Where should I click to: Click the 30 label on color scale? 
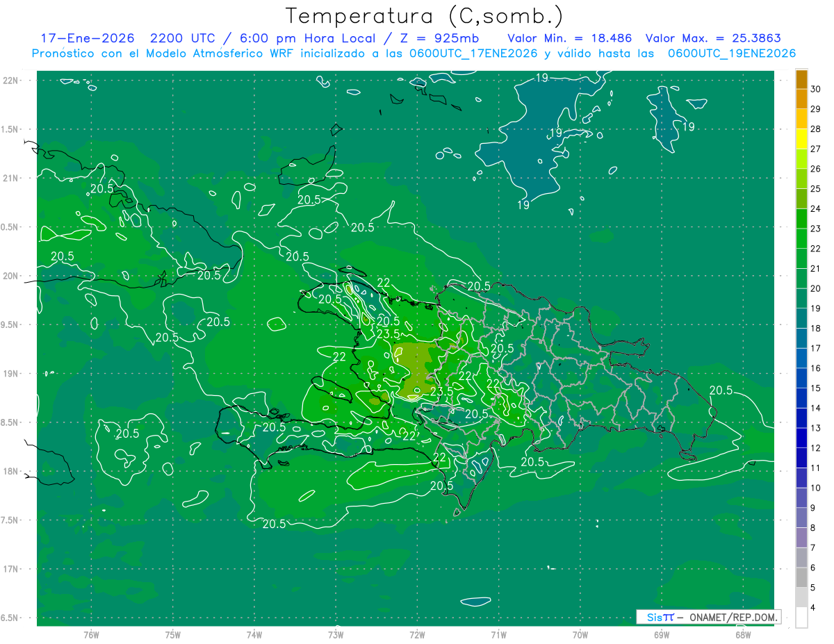tap(816, 88)
